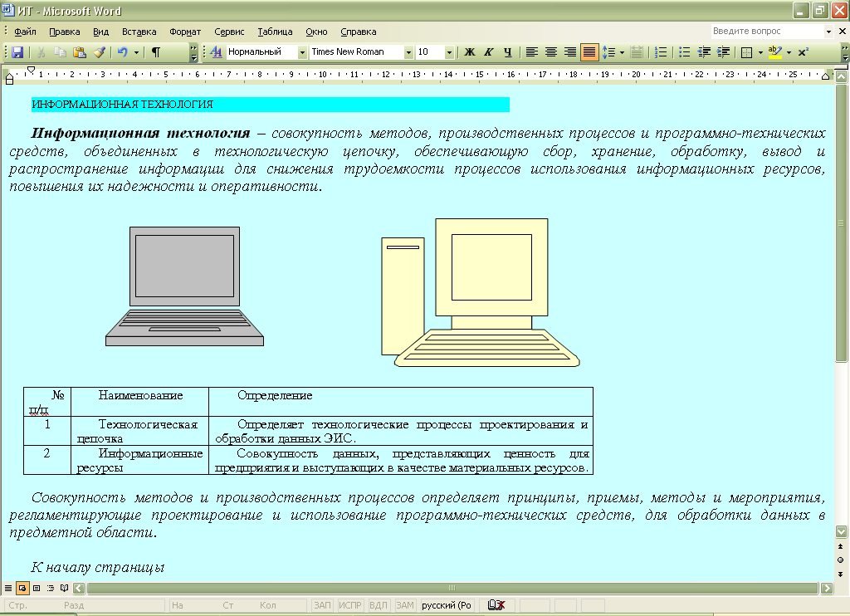The image size is (850, 616).
Task: Apply numbered list formatting
Action: (660, 52)
